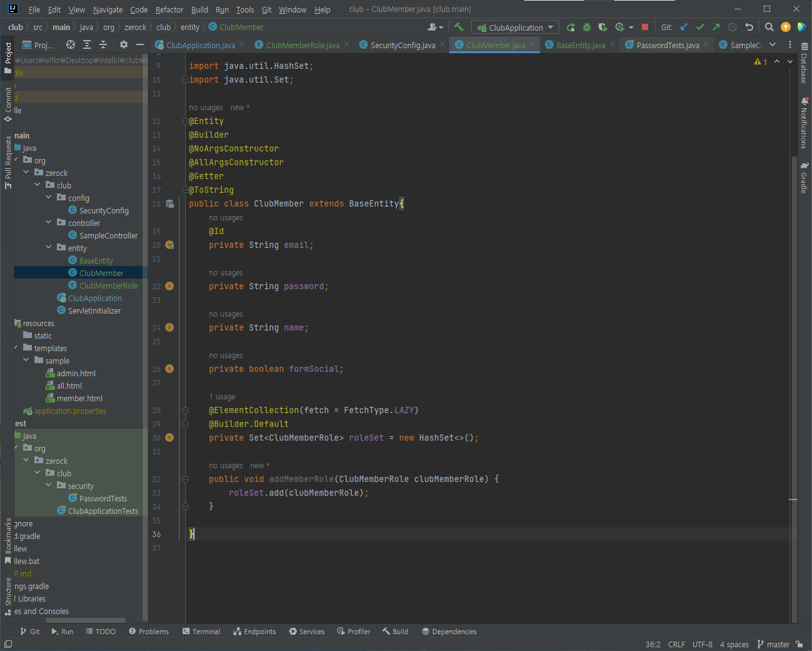Open the Dependencies tool window button
Viewport: 812px width, 651px height.
point(449,631)
